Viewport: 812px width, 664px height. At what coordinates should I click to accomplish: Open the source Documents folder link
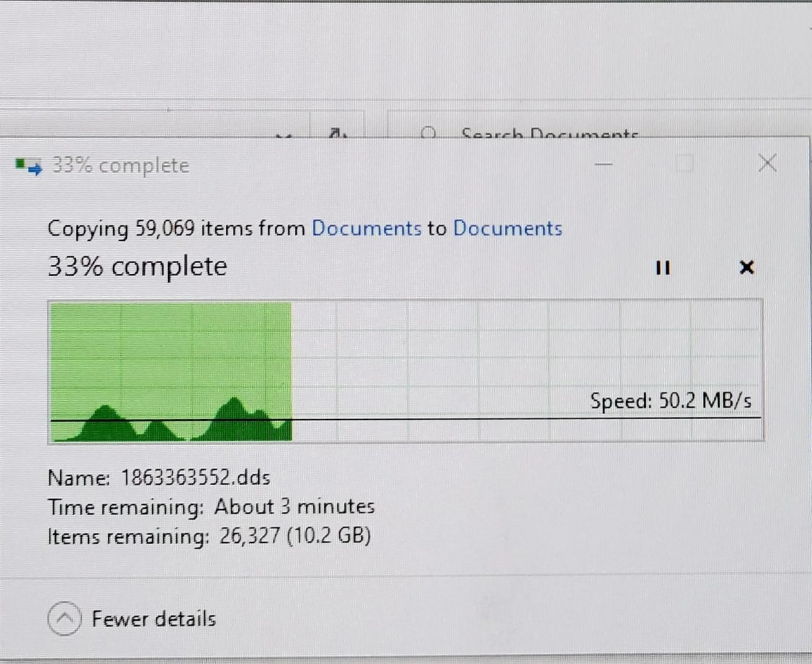pyautogui.click(x=366, y=228)
